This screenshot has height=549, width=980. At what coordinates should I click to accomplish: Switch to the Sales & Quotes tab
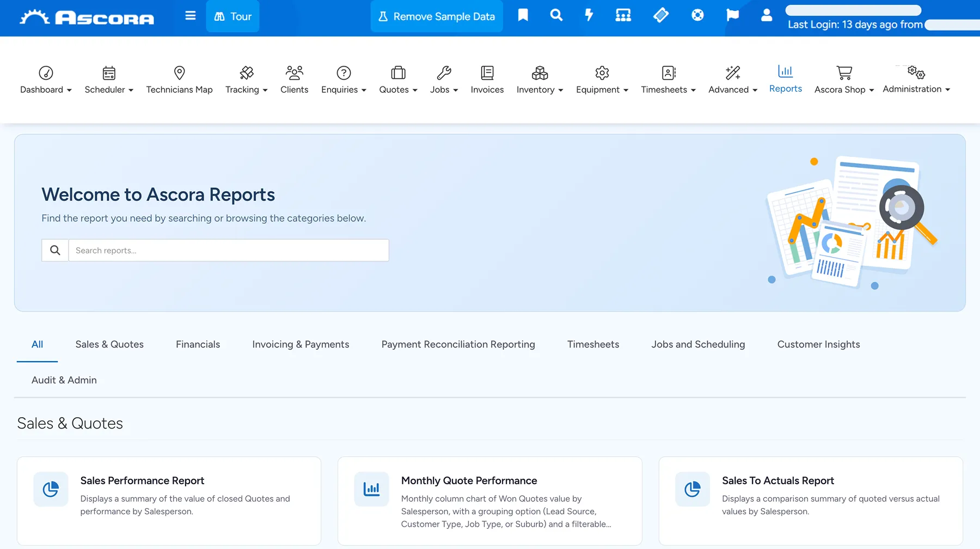click(x=109, y=344)
